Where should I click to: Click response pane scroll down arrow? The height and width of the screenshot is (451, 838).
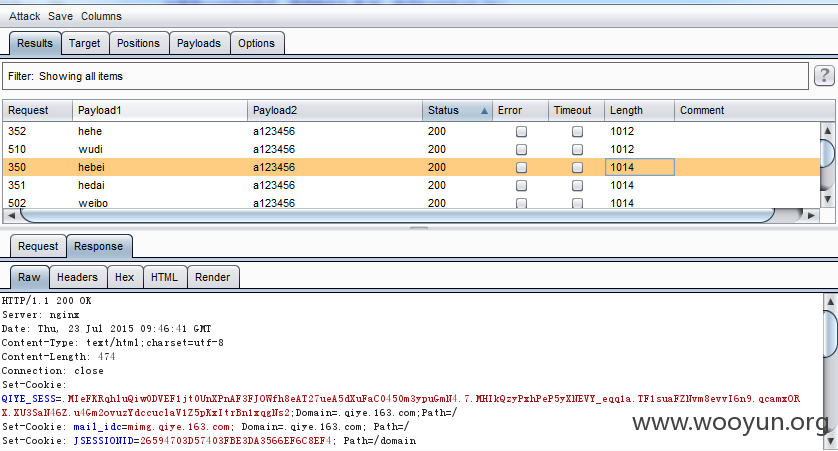(831, 442)
